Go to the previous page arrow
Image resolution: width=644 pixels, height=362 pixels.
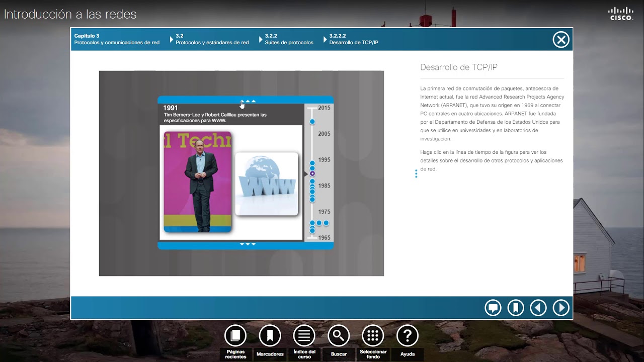538,308
